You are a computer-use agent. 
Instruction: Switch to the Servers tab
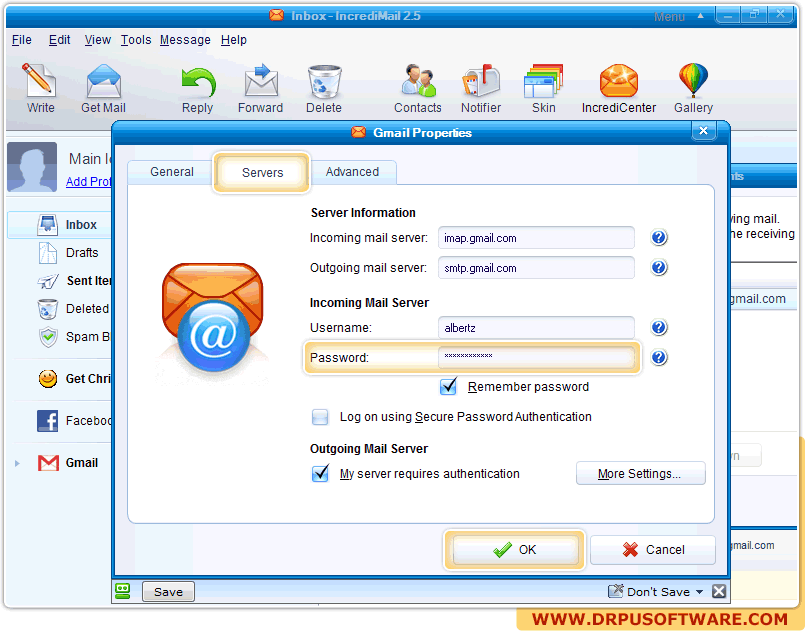pyautogui.click(x=262, y=173)
